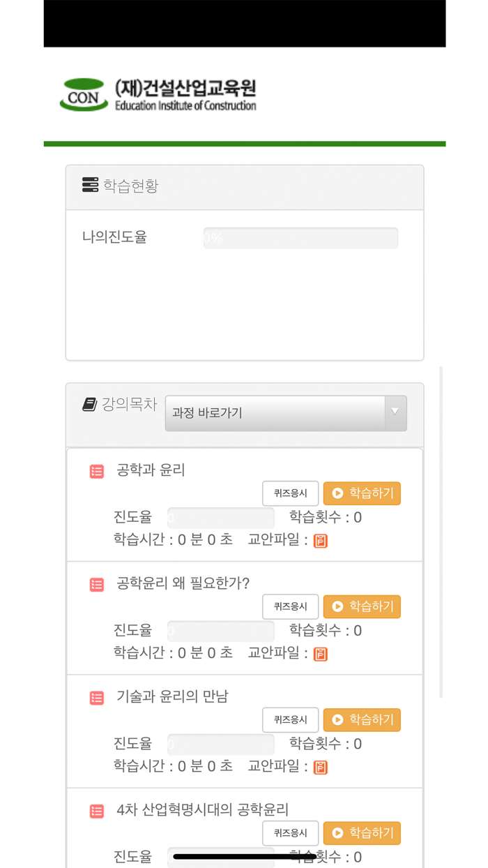Click the list icon beside 기술과 윤리의 만남

(x=97, y=697)
